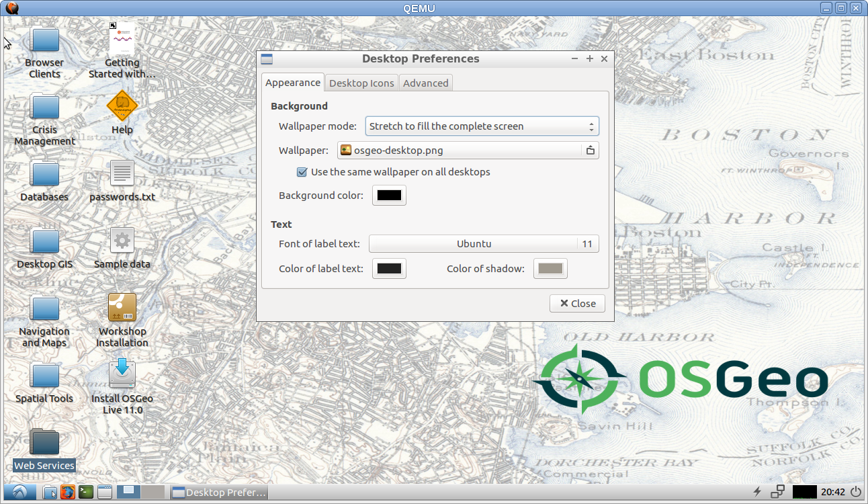
Task: Launch the file manager from taskbar
Action: pos(50,492)
